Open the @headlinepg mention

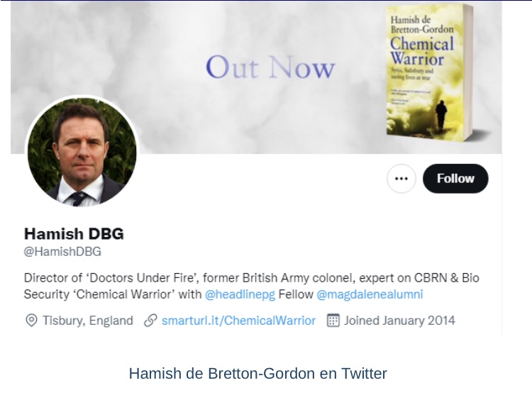click(x=240, y=294)
